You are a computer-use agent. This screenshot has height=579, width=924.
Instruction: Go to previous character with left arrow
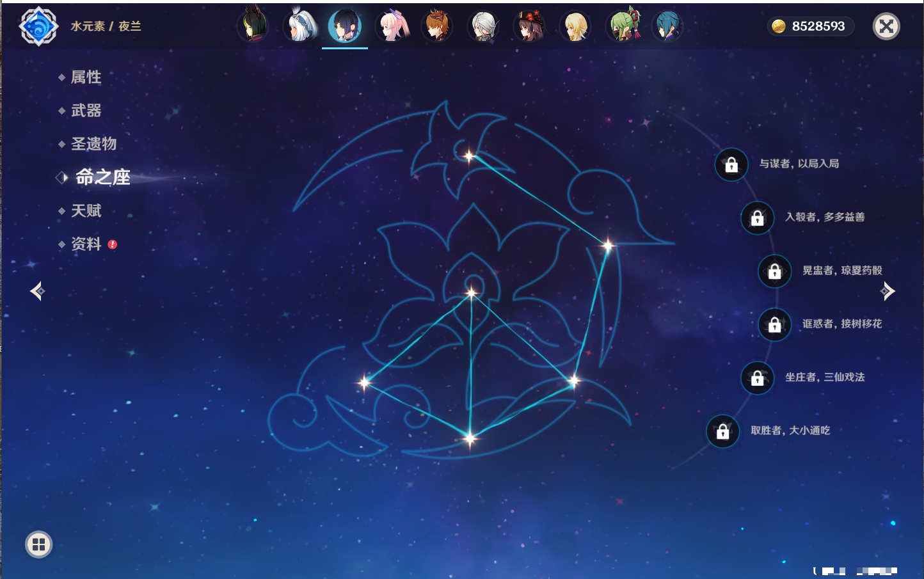pyautogui.click(x=37, y=291)
